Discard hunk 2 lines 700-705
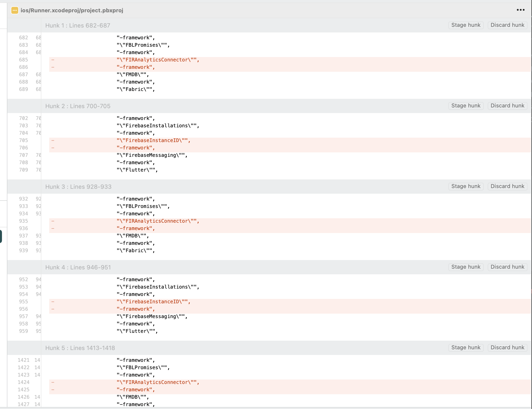Screen dimensions: 532x409 coord(507,106)
